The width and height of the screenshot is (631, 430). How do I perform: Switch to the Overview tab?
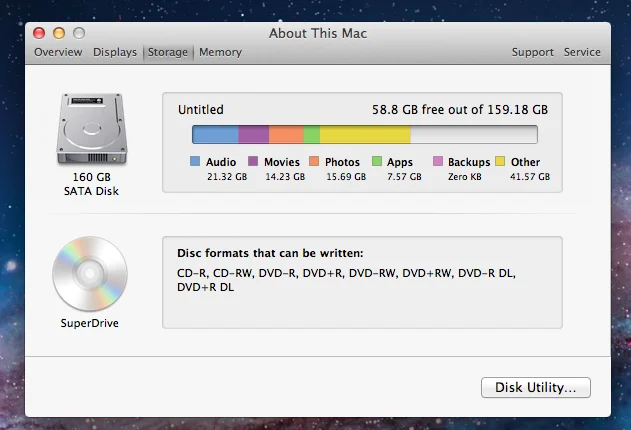pos(58,52)
